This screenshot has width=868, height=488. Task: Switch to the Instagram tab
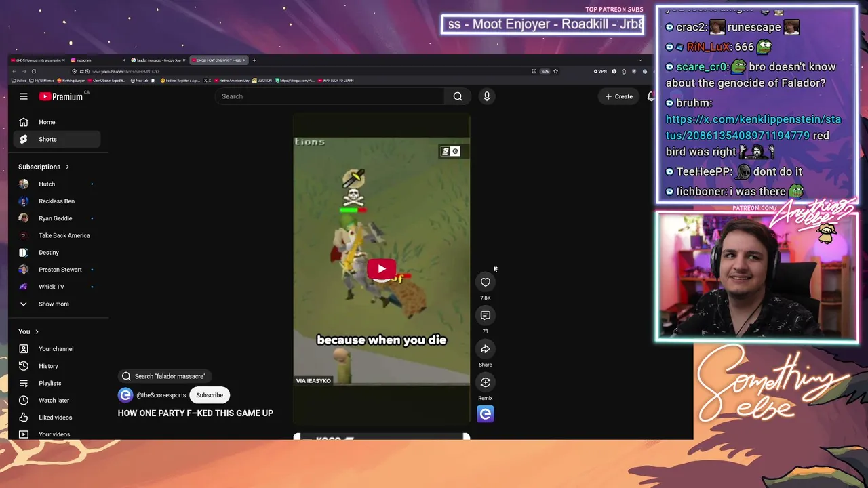coord(98,60)
